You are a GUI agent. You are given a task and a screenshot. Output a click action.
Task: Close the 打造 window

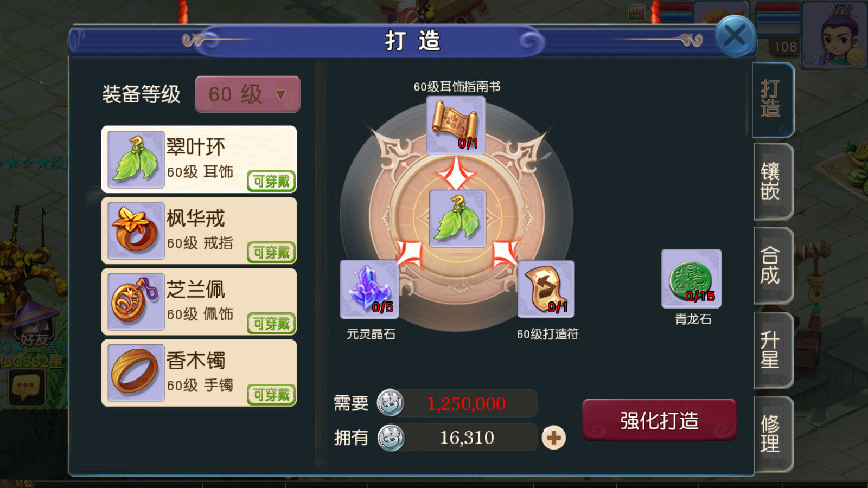[735, 36]
